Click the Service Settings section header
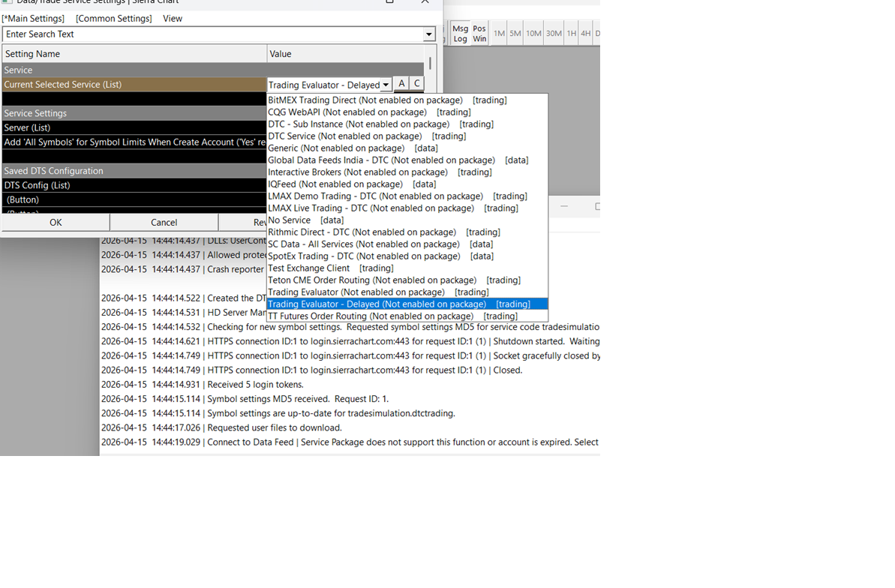 (x=134, y=113)
